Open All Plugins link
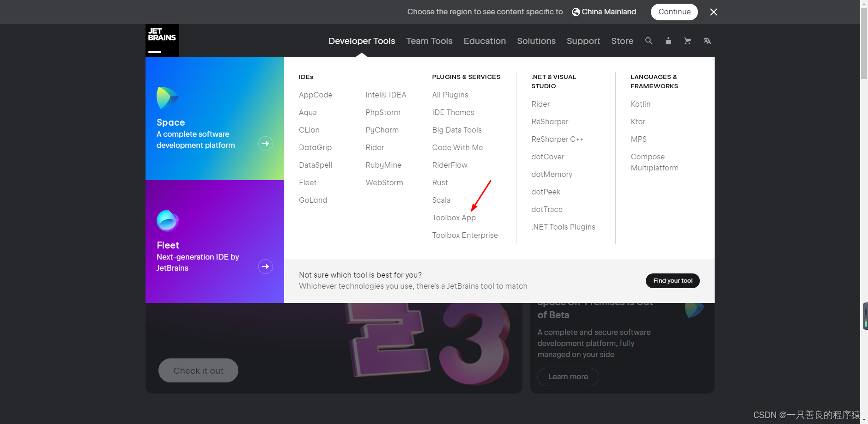 pos(450,95)
